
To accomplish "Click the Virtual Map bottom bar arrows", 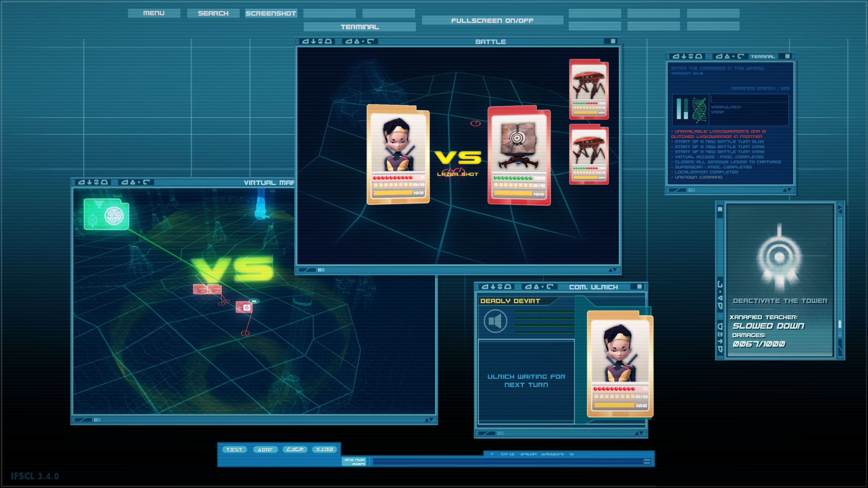I will (429, 420).
